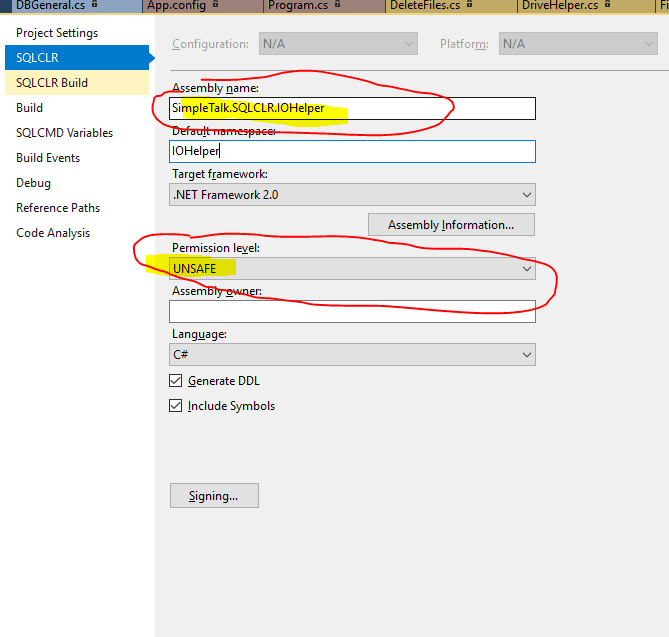Open the Project Settings page
669x637 pixels.
click(77, 33)
